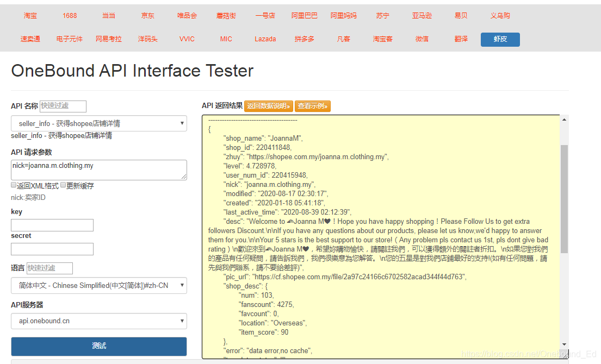
Task: Select the 当当 platform tab
Action: (x=109, y=16)
